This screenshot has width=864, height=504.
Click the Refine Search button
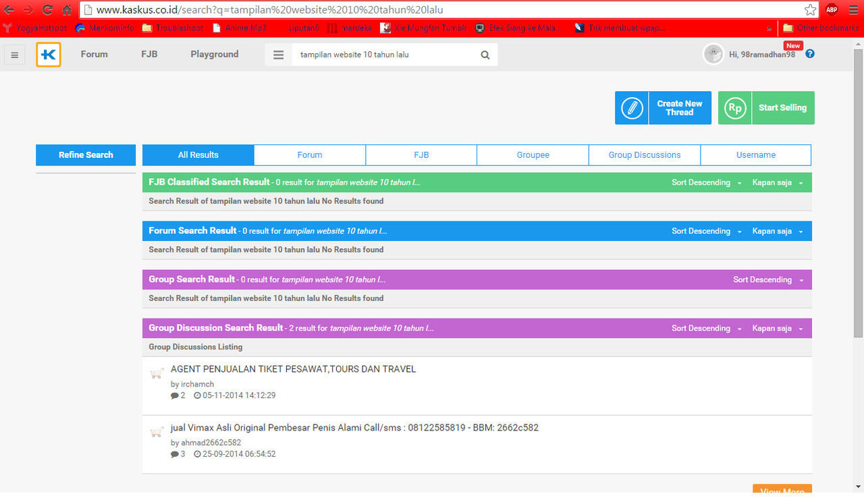click(86, 155)
